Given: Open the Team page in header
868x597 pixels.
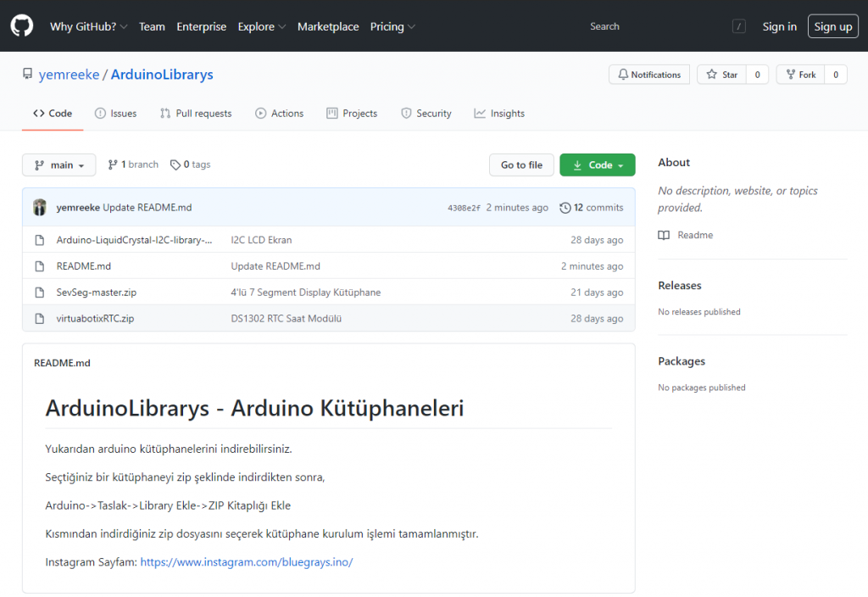Looking at the screenshot, I should coord(152,26).
